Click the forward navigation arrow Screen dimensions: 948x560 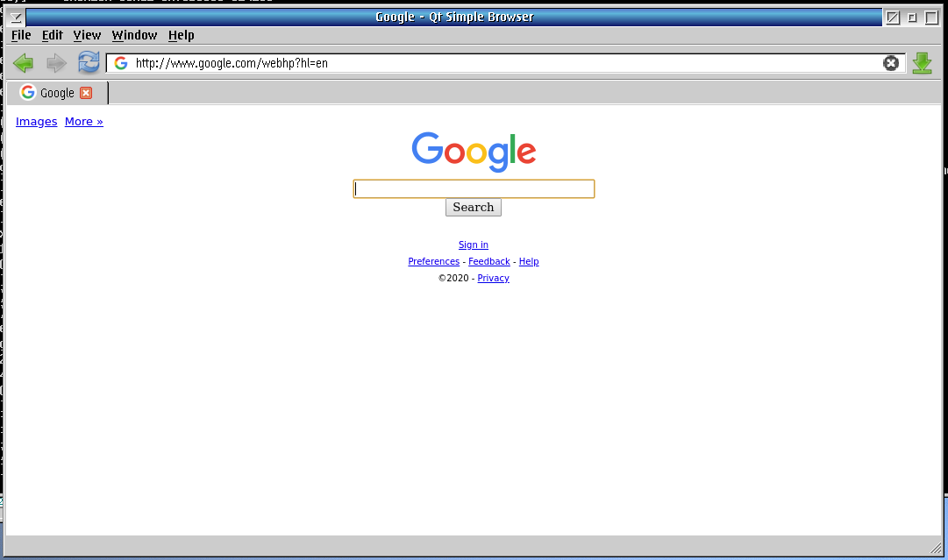point(55,62)
